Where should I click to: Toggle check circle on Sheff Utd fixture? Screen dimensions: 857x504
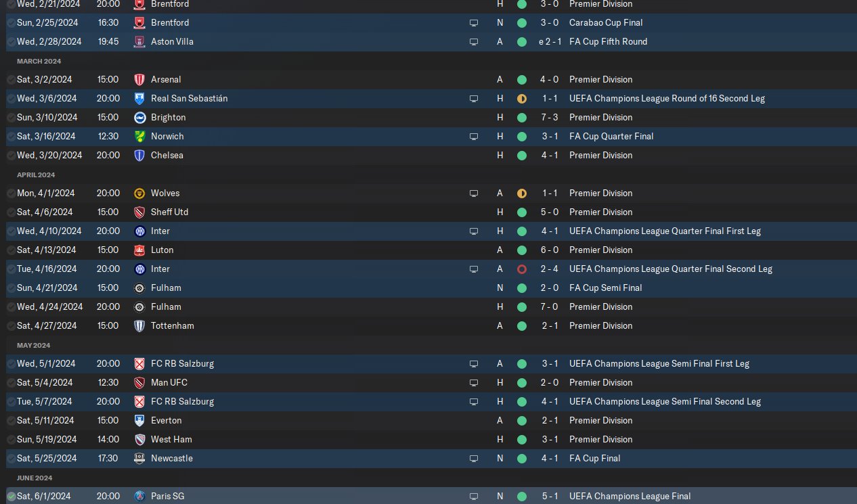click(11, 212)
